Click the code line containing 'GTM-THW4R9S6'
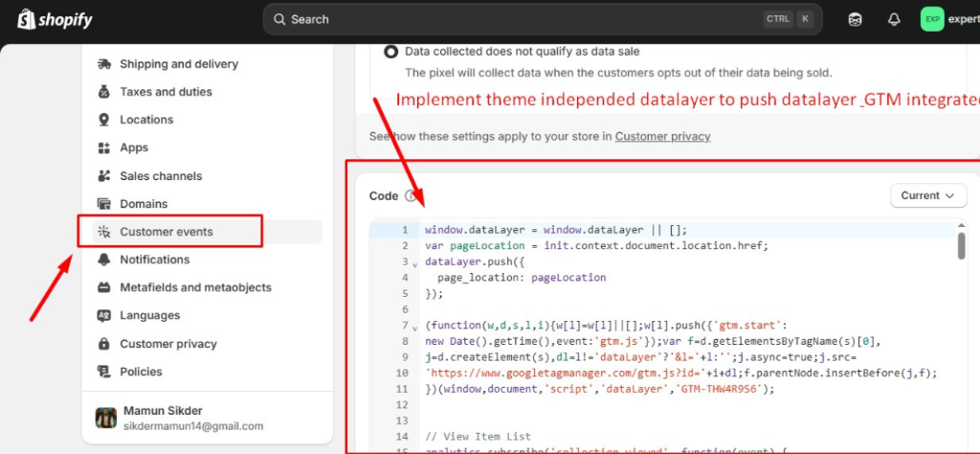980x454 pixels. click(599, 389)
